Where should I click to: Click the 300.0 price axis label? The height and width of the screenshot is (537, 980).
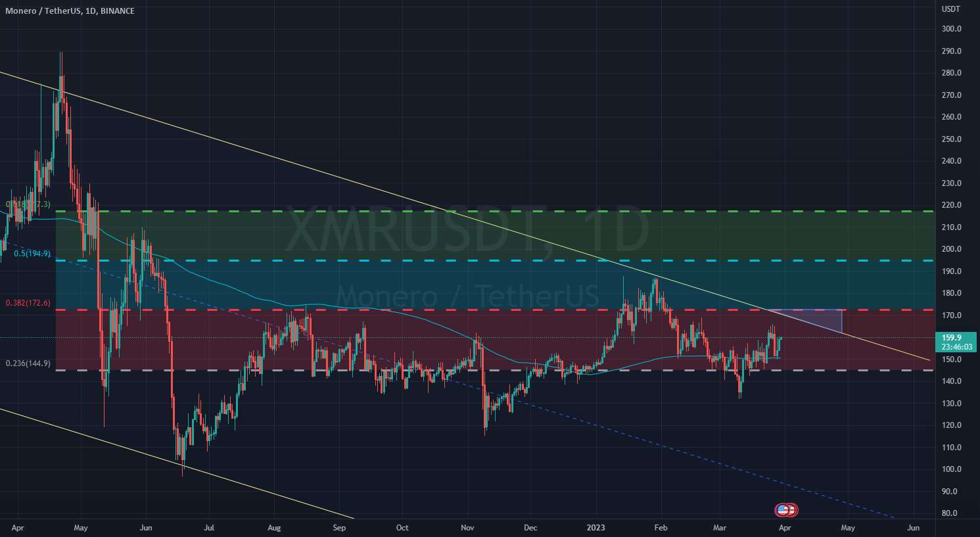pyautogui.click(x=951, y=29)
